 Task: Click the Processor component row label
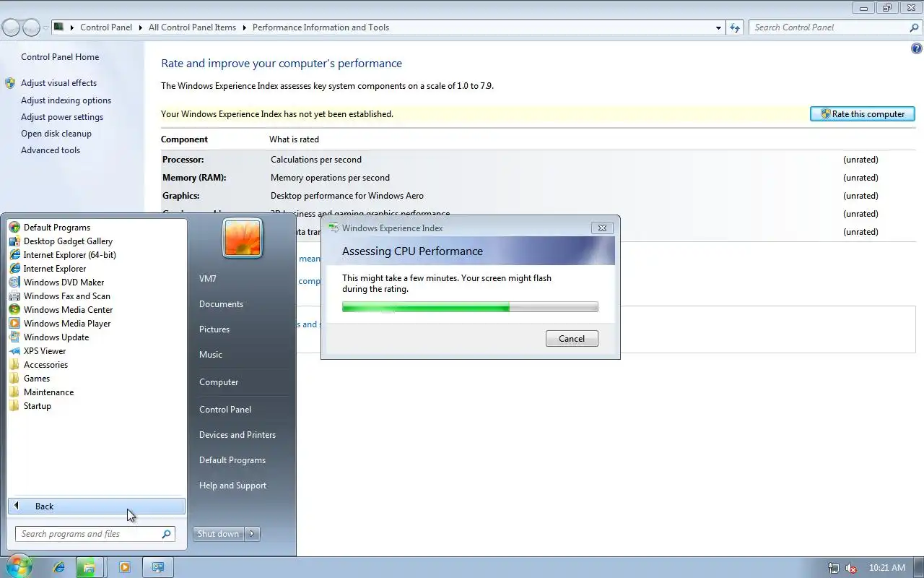[183, 160]
